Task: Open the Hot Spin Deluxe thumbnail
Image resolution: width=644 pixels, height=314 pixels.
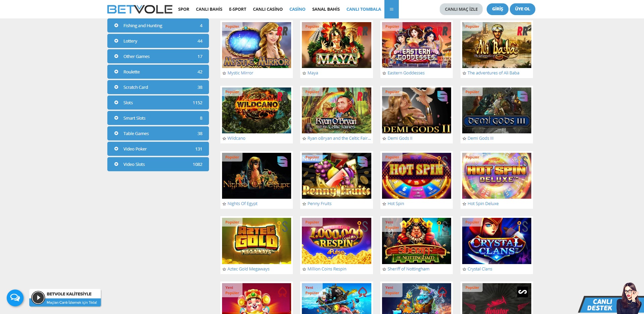Action: click(497, 176)
